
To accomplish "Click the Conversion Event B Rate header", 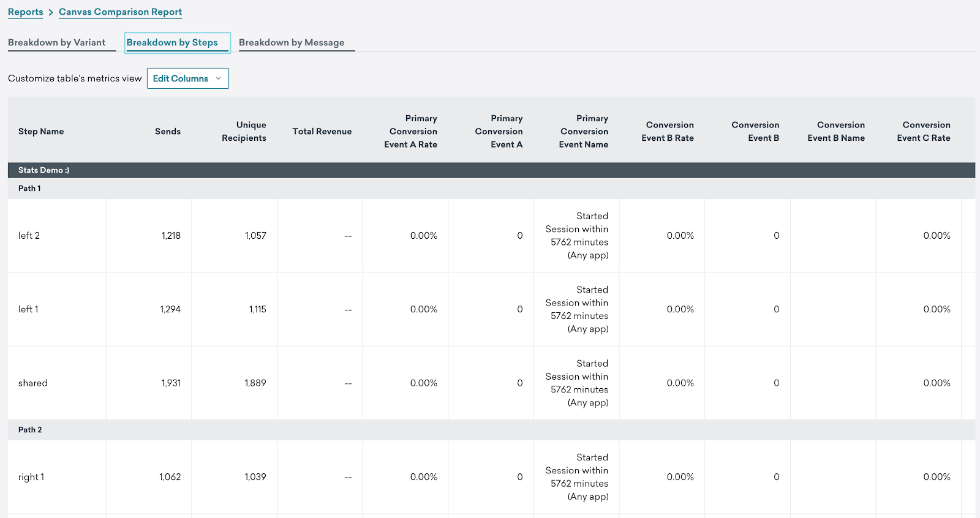I will coord(668,131).
